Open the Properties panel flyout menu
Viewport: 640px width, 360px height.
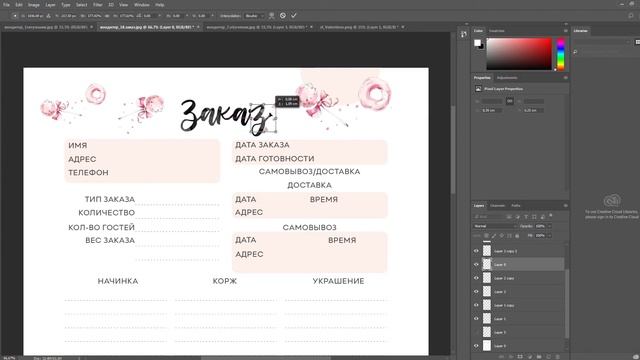(566, 78)
